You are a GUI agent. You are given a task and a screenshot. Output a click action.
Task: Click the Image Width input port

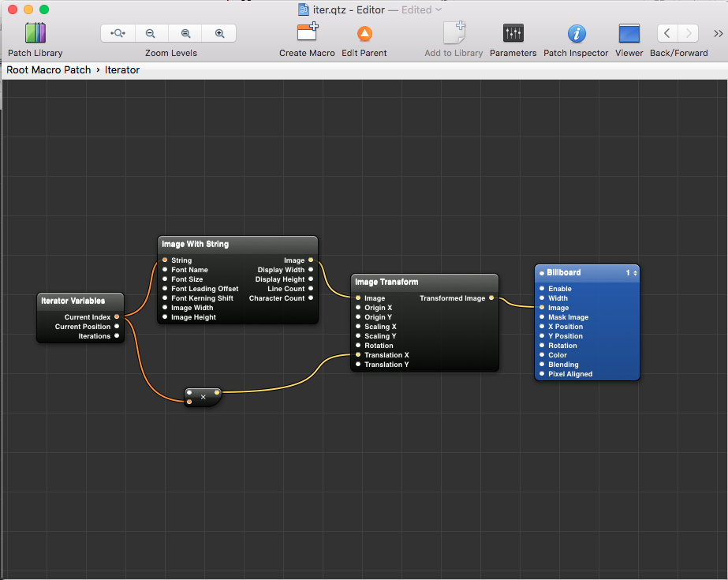[165, 308]
